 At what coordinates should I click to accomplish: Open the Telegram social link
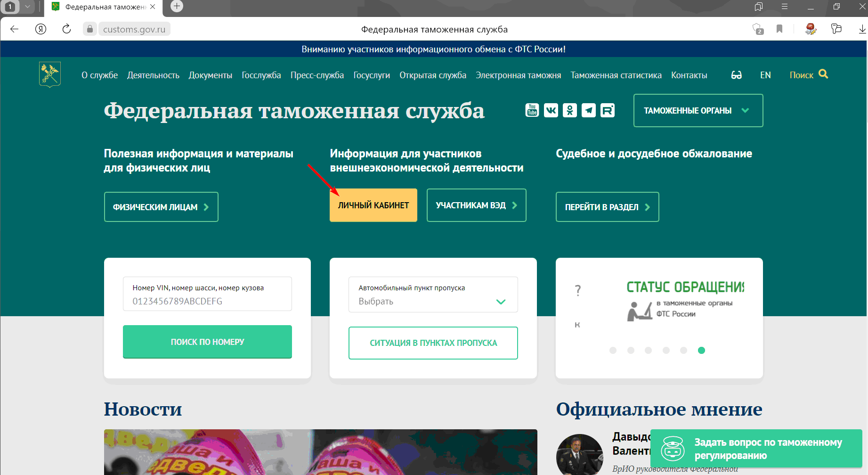[589, 110]
